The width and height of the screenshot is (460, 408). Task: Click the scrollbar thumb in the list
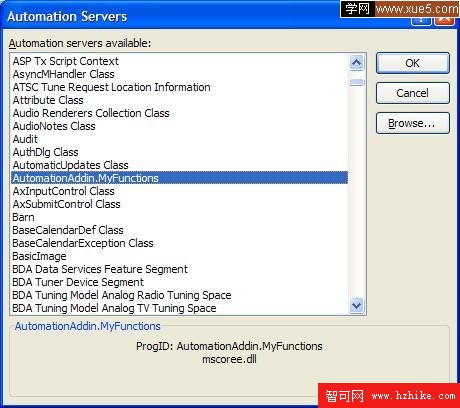(357, 82)
